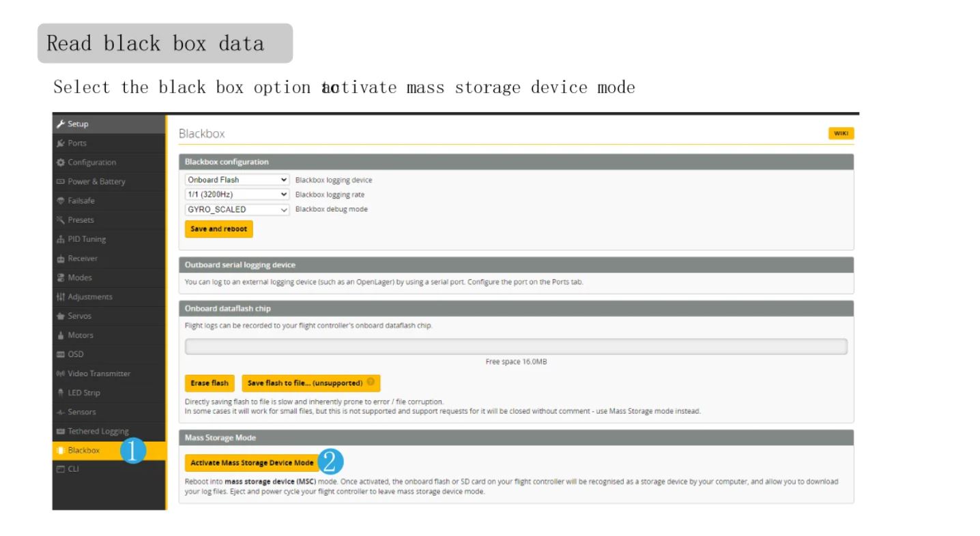Click Mass Storage Mode section header
This screenshot has height=536, width=980.
[x=516, y=438]
